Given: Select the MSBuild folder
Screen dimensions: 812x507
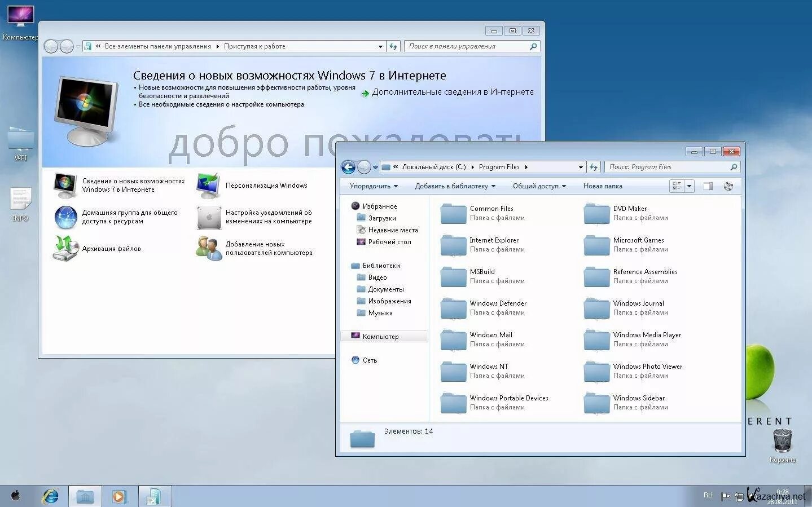Looking at the screenshot, I should [482, 276].
